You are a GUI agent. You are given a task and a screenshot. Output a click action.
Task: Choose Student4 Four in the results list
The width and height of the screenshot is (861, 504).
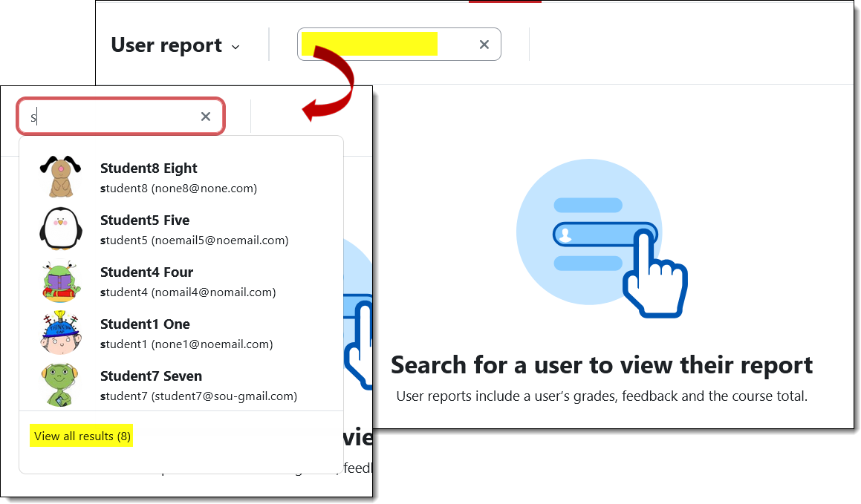pos(181,281)
